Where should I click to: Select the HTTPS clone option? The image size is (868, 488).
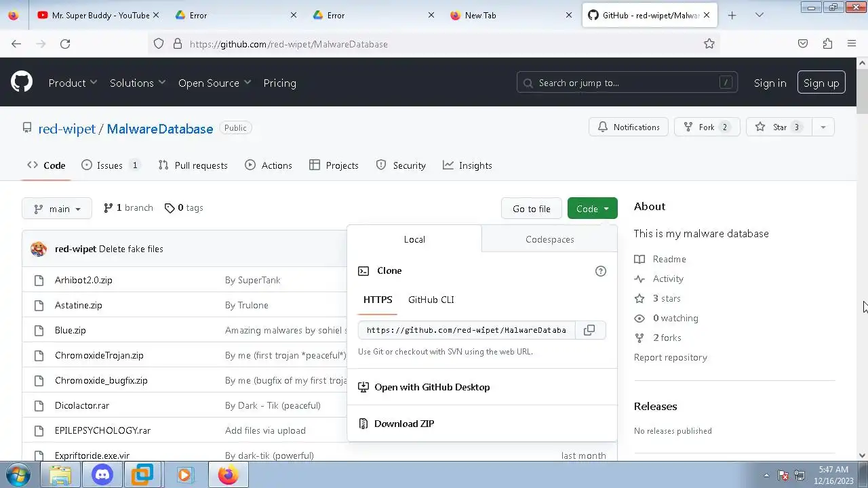coord(378,300)
